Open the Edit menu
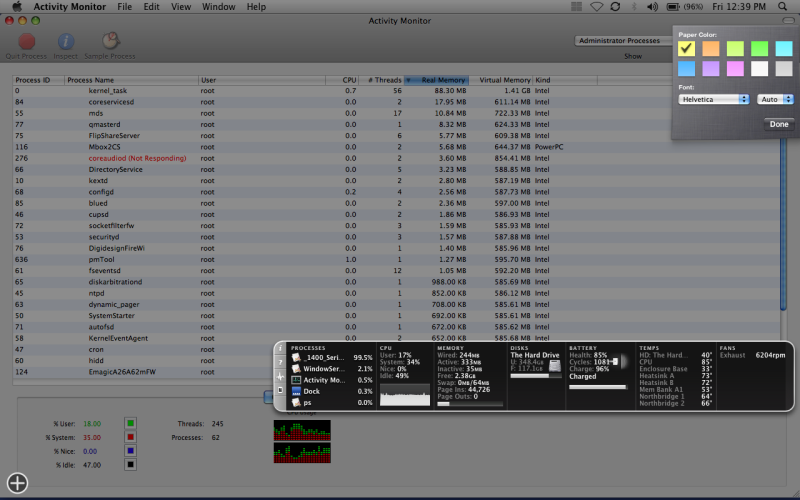This screenshot has height=500, width=800. pos(152,7)
